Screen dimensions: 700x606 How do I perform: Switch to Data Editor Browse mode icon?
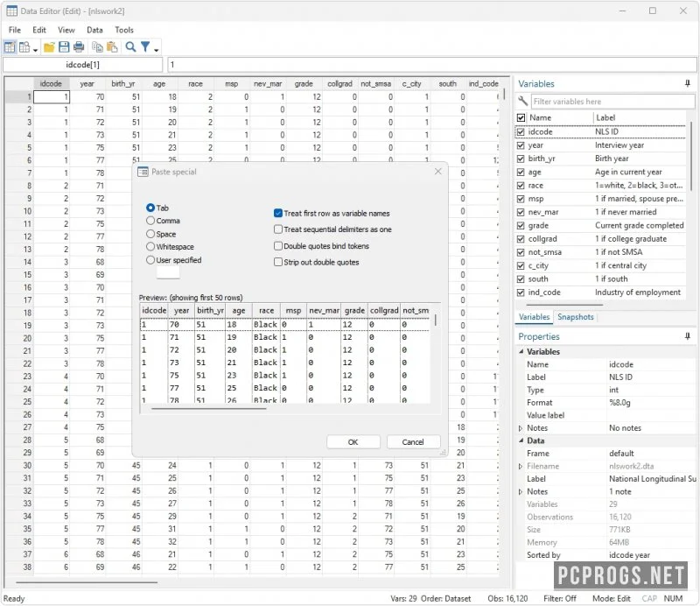tap(24, 47)
